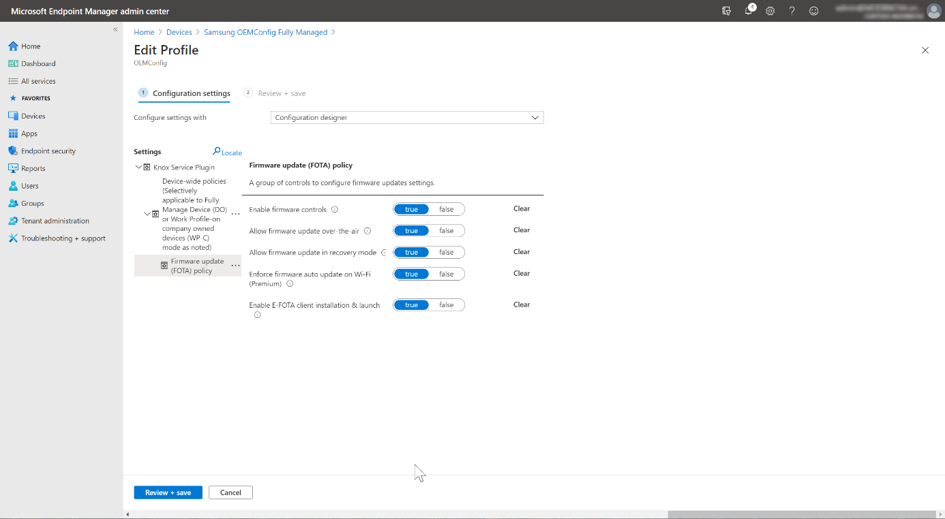Click the Locate search icon
This screenshot has width=945, height=519.
216,151
